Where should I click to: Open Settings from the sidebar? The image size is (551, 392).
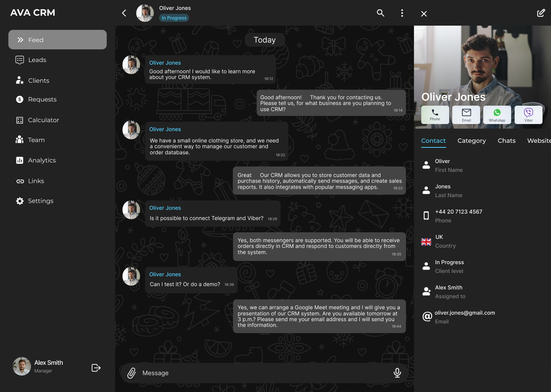(x=41, y=201)
